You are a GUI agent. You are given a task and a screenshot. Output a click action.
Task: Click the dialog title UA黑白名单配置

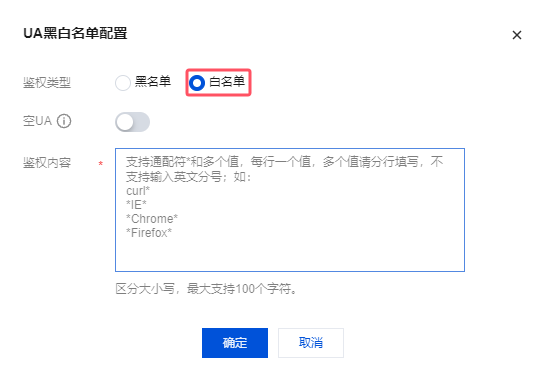tap(75, 33)
